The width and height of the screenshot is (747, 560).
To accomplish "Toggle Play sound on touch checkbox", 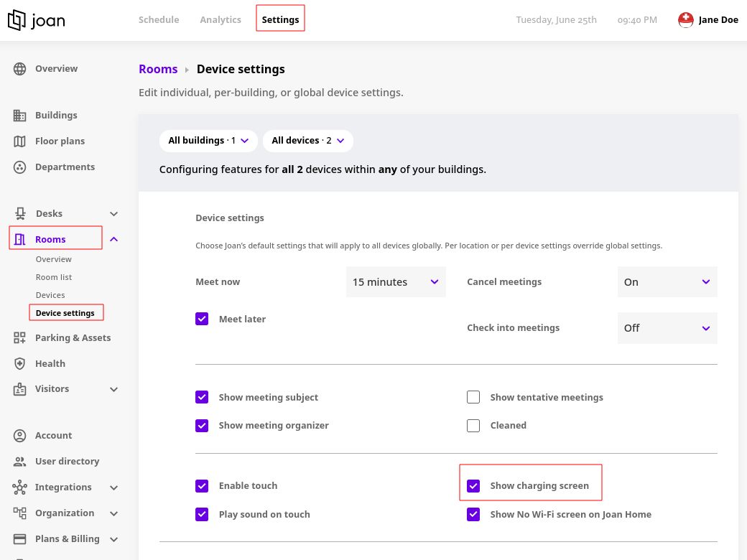I will pos(202,514).
